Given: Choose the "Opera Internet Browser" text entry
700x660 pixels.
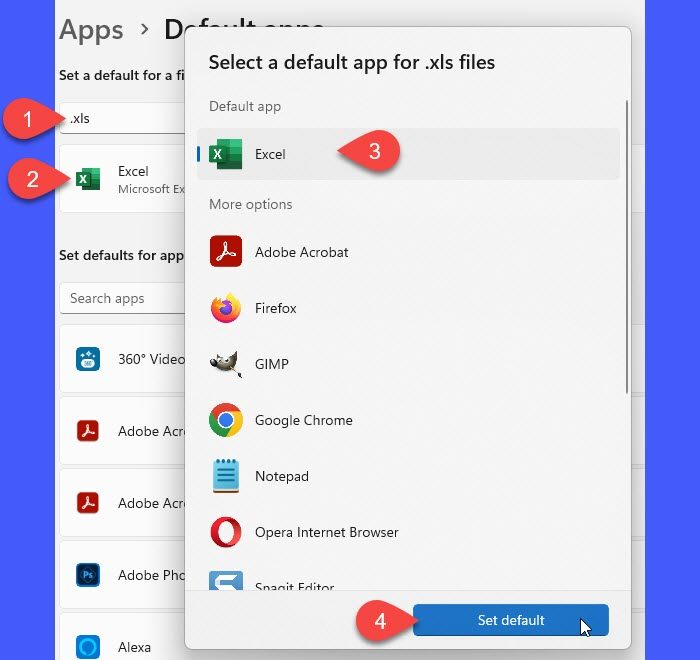Looking at the screenshot, I should pos(326,532).
